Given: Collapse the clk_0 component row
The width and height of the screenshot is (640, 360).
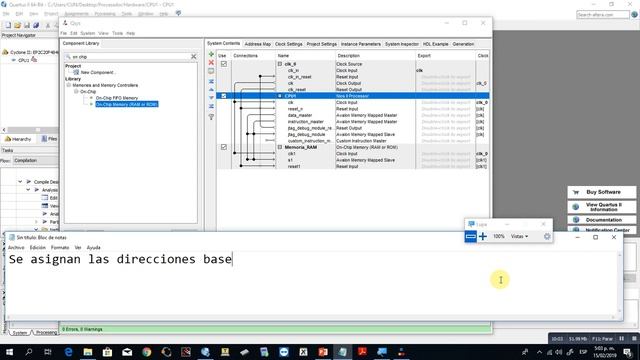Looking at the screenshot, I should coord(280,64).
